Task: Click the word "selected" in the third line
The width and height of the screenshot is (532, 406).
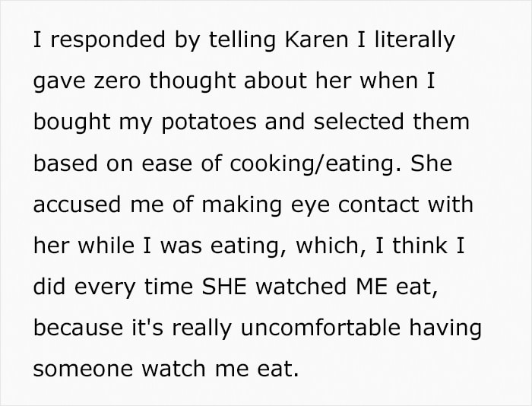Action: 358,122
